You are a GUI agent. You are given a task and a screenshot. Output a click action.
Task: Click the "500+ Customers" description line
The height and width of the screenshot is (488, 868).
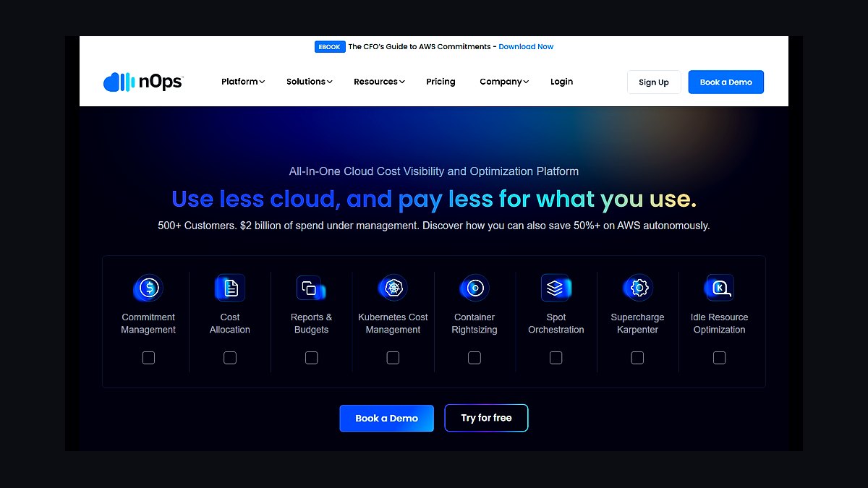click(434, 226)
